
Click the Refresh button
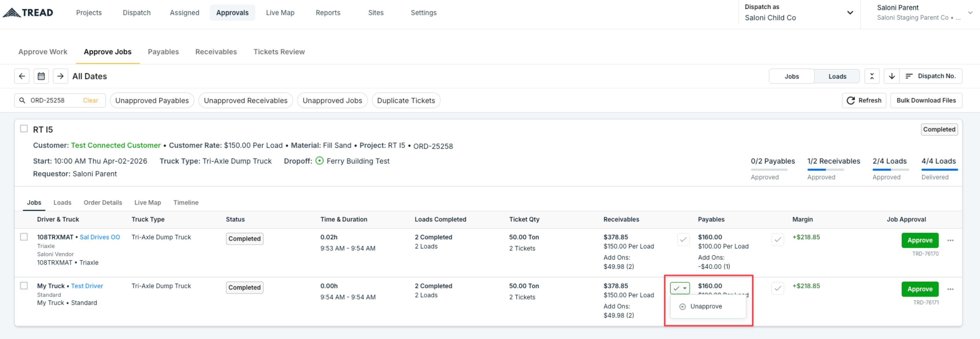tap(864, 100)
